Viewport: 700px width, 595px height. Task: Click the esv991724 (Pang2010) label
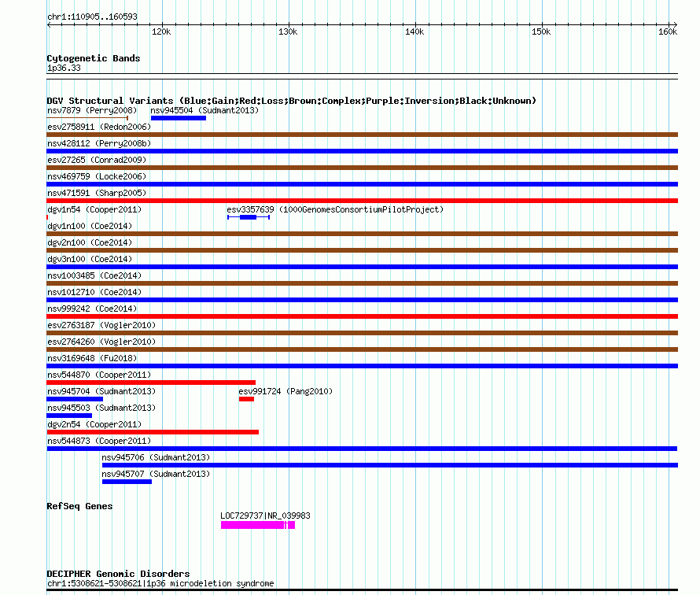[286, 391]
